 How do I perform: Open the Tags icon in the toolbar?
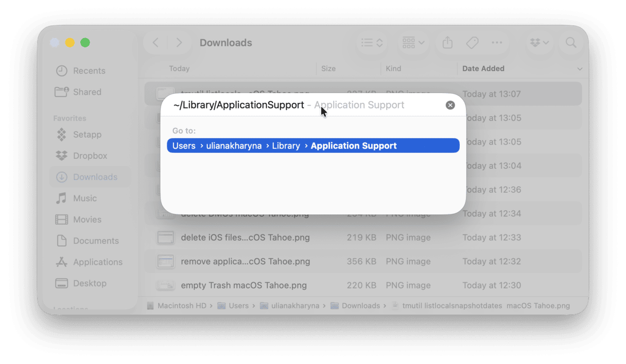pos(472,43)
